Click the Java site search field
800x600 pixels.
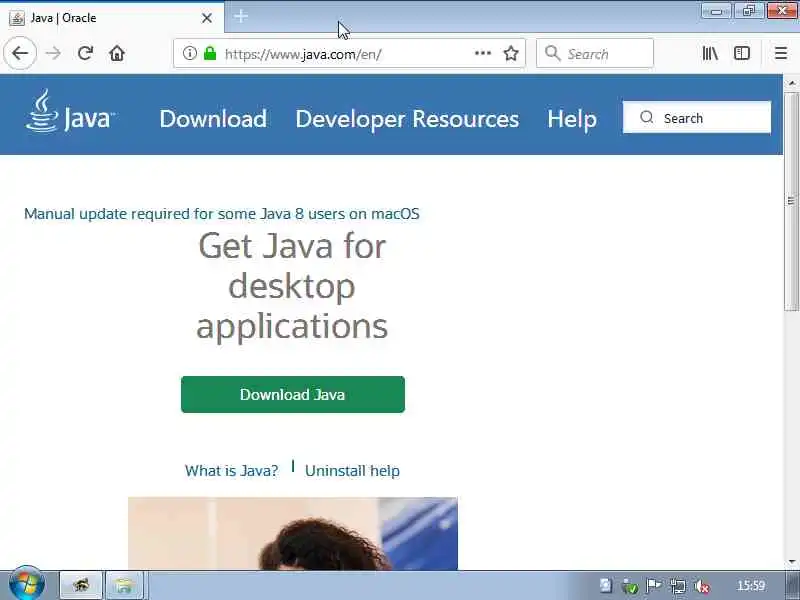697,118
